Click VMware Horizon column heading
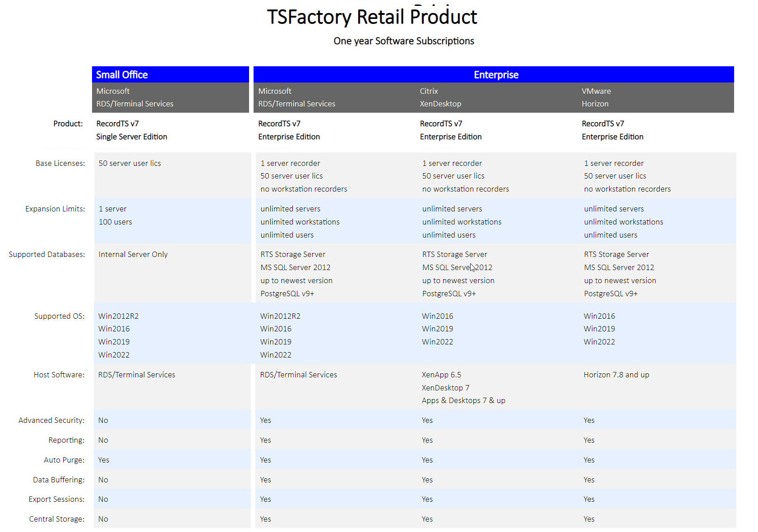Image resolution: width=758 pixels, height=532 pixels. [x=596, y=97]
